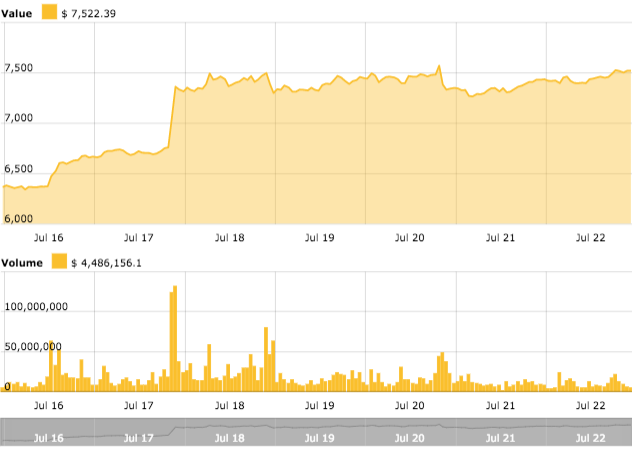Click the Jul 20 label under price chart
This screenshot has width=632, height=449.
[410, 238]
